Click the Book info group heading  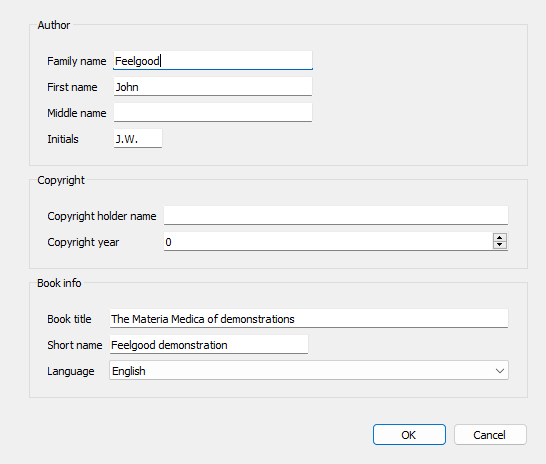[x=59, y=283]
